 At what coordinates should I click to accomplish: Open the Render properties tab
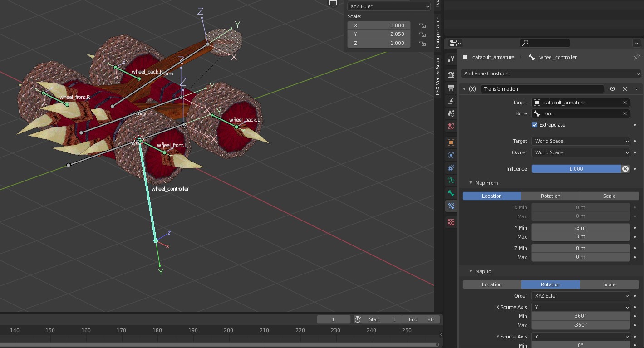pos(451,75)
